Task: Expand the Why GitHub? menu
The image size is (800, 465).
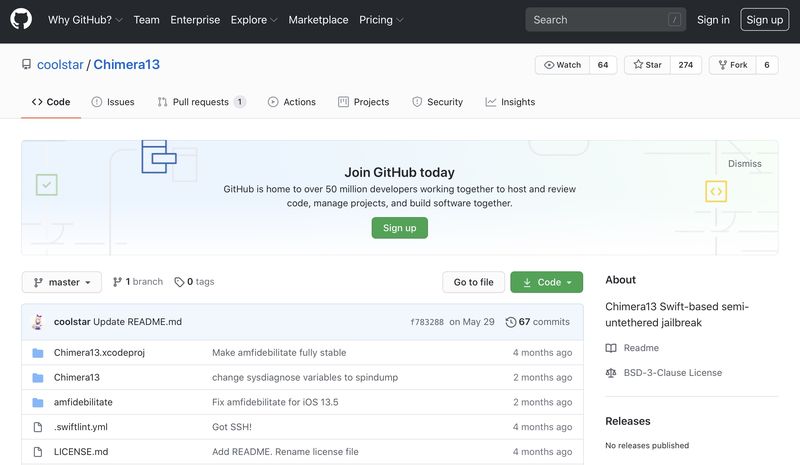Action: point(85,20)
